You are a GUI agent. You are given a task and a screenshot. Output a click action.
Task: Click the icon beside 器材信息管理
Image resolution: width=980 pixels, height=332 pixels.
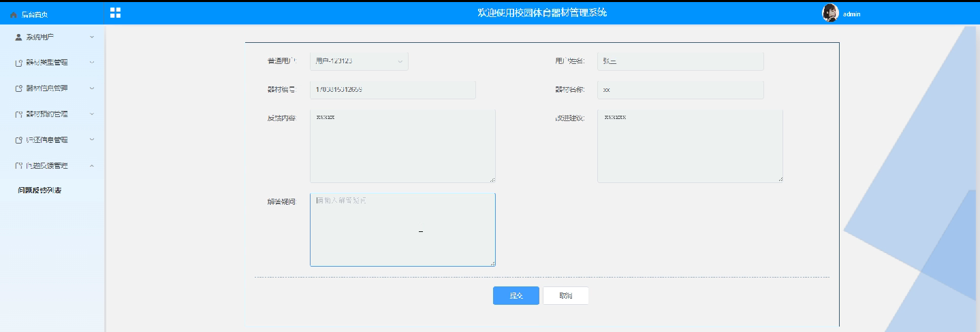click(19, 88)
